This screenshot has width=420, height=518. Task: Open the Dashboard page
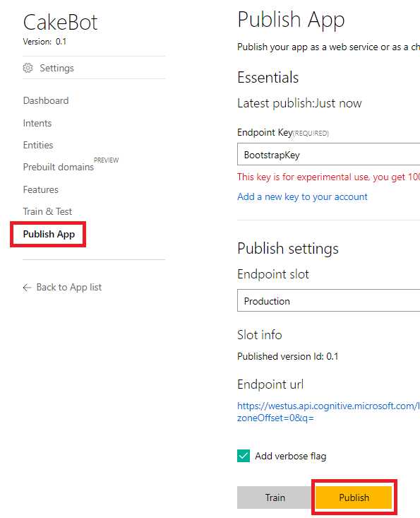[46, 100]
